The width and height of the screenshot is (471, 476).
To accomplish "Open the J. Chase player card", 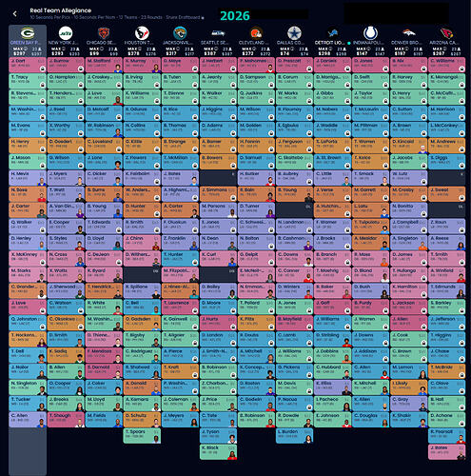I will point(446,355).
